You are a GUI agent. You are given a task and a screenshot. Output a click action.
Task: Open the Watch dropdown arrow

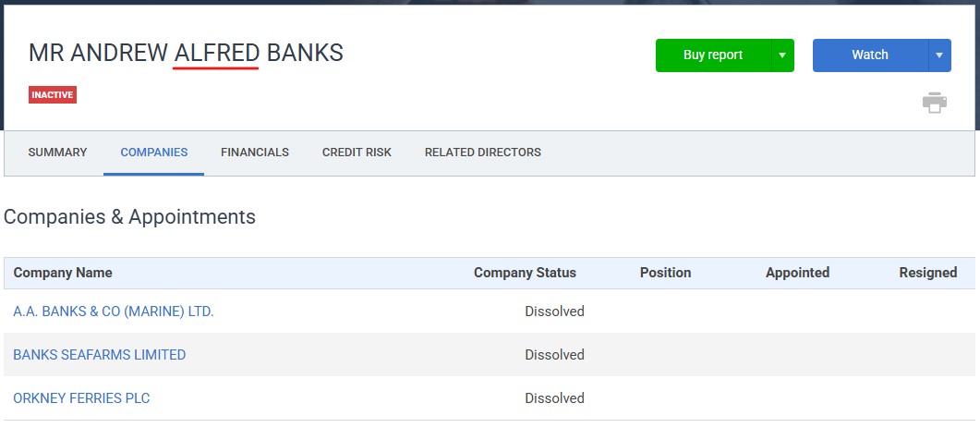[939, 55]
